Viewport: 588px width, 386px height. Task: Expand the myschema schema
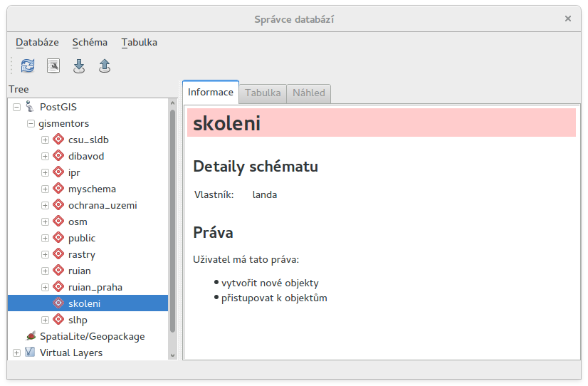coord(45,189)
